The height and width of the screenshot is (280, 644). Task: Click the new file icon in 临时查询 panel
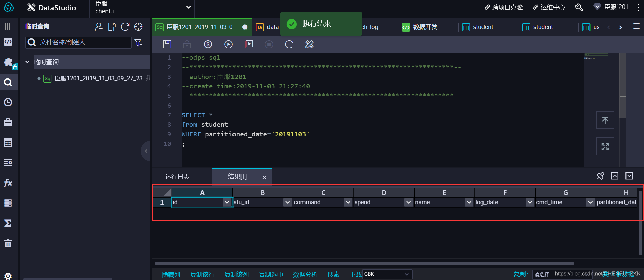[112, 27]
